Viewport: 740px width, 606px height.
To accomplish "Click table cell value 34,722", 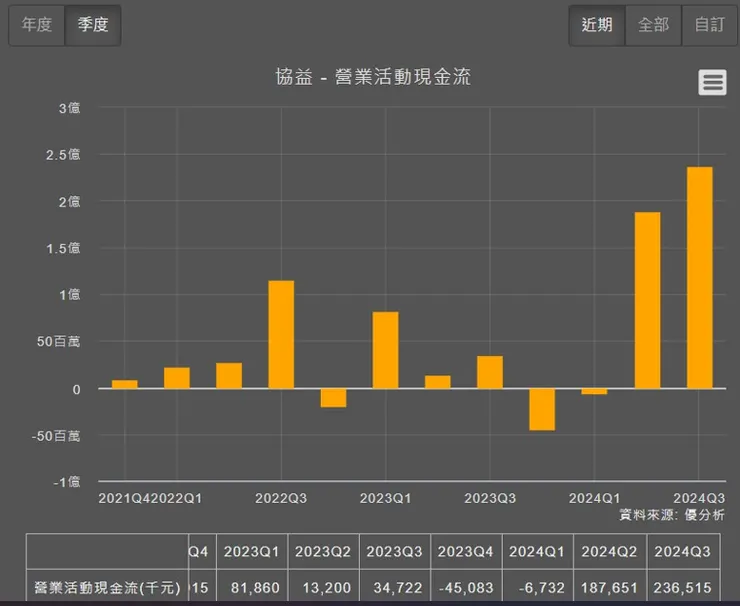I will 398,588.
